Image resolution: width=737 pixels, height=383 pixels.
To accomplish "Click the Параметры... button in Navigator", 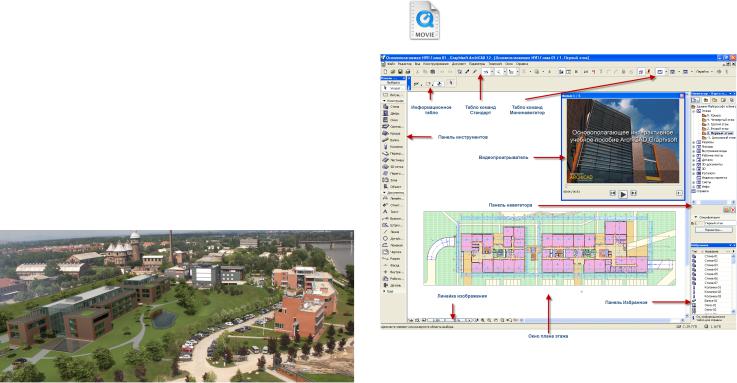I will click(714, 230).
